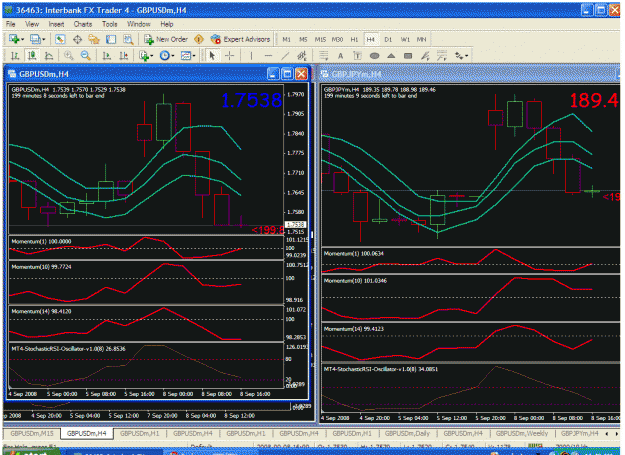Expand the New Chart dropdown arrow
625x455 pixels.
click(22, 39)
